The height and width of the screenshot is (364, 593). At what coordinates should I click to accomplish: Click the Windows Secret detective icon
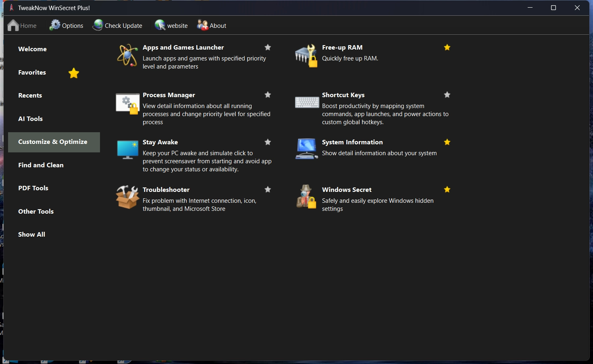pyautogui.click(x=306, y=196)
